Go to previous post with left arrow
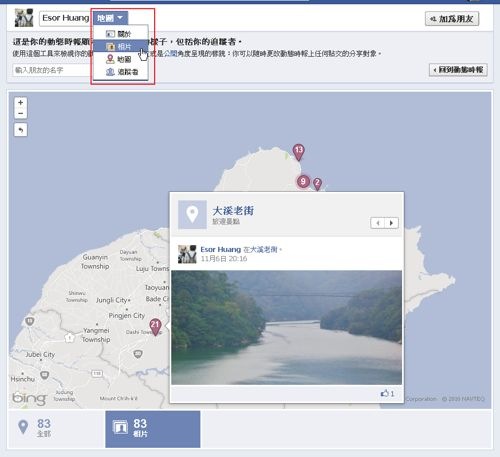This screenshot has height=457, width=500. coord(378,223)
